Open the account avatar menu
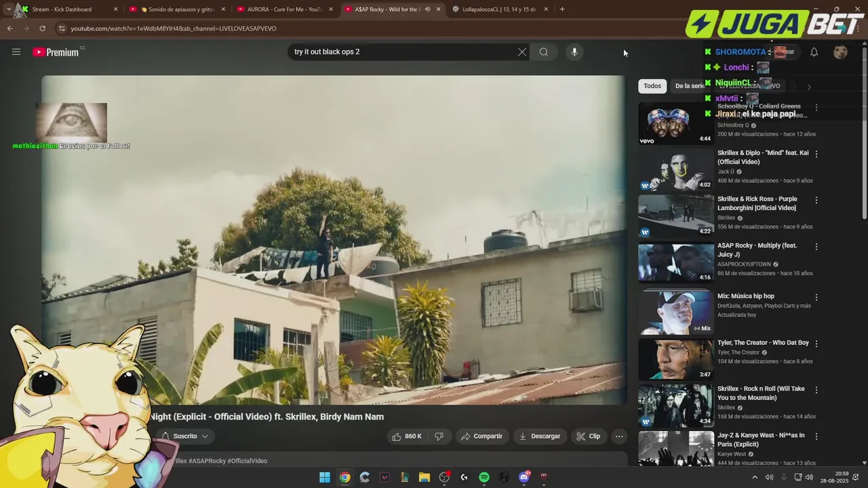The image size is (868, 488). [x=840, y=52]
